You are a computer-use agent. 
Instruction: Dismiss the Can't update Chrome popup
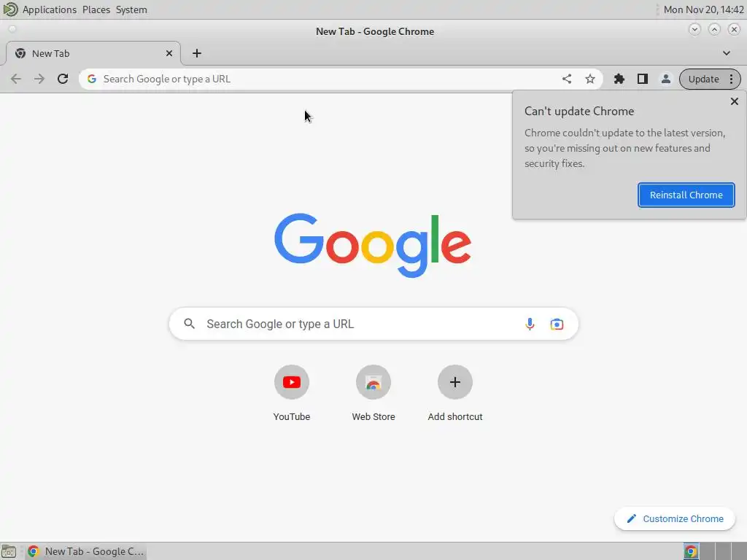pyautogui.click(x=734, y=101)
